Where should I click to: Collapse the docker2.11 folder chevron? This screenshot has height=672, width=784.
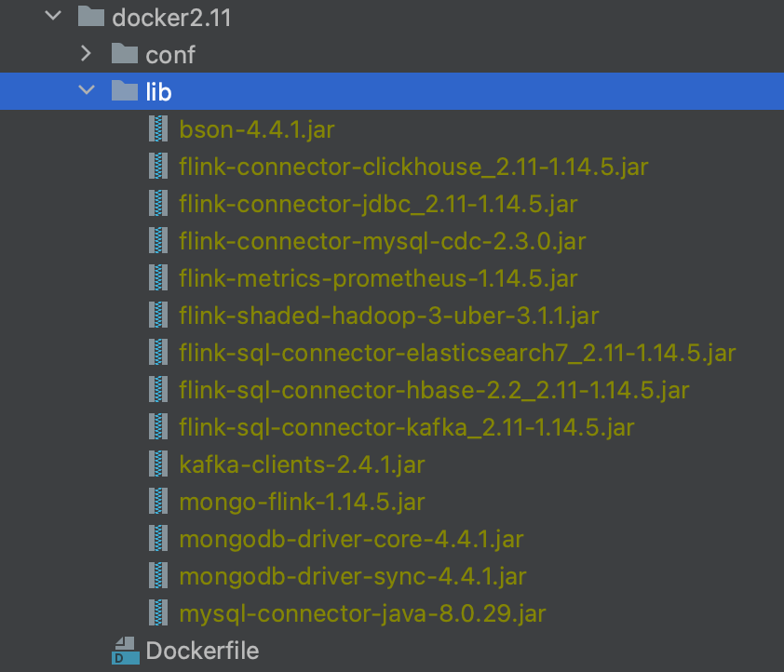click(x=53, y=16)
